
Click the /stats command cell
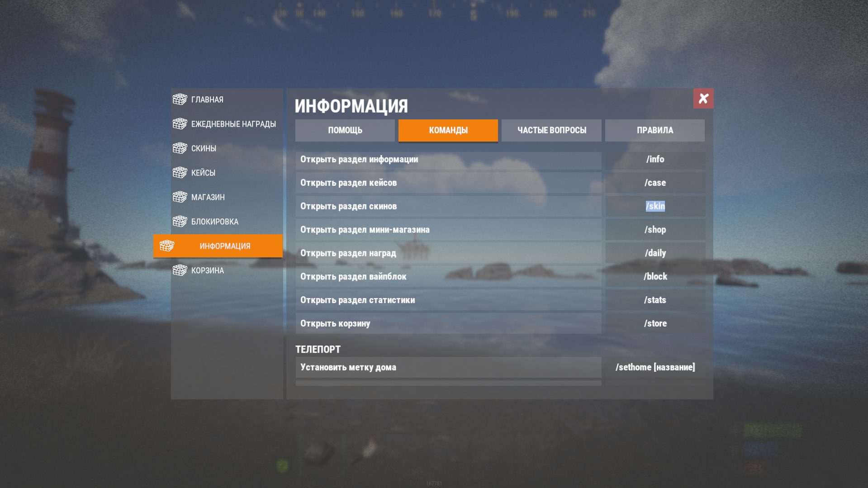tap(655, 300)
